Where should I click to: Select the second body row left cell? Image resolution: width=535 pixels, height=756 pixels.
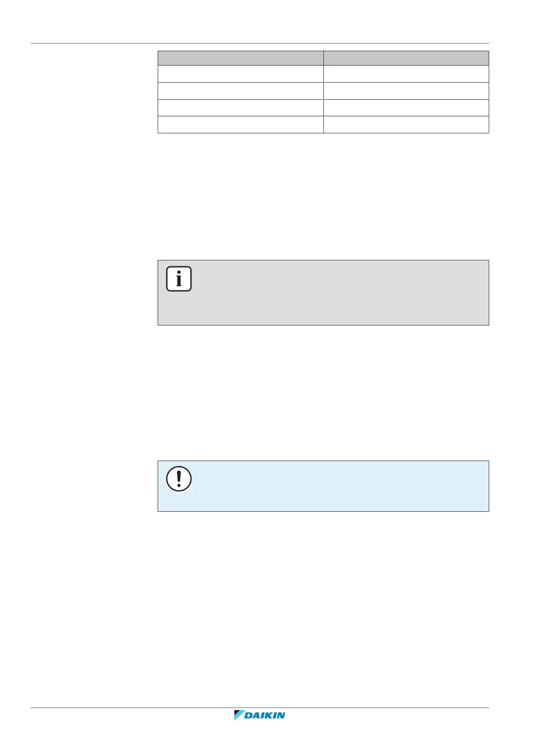coord(240,91)
